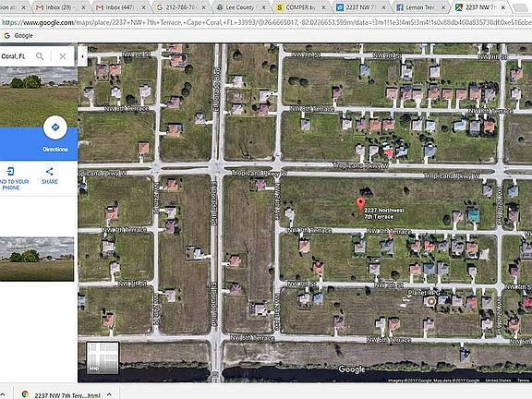Close the Inbox (29) tab
Viewport: 532px width, 399px height.
click(x=84, y=7)
